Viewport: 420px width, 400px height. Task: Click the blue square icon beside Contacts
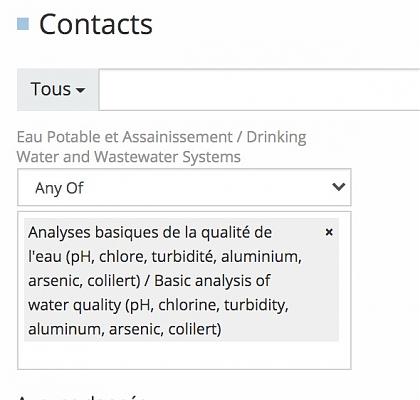tap(23, 24)
